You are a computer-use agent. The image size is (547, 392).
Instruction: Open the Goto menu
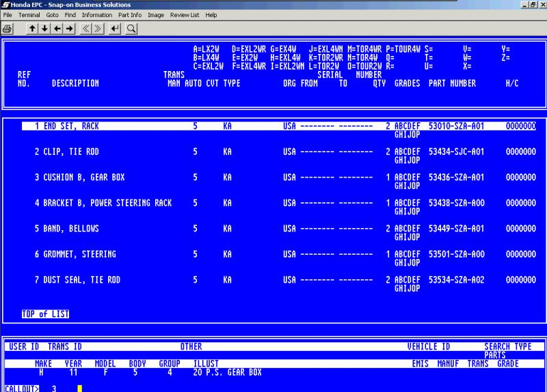pos(53,15)
